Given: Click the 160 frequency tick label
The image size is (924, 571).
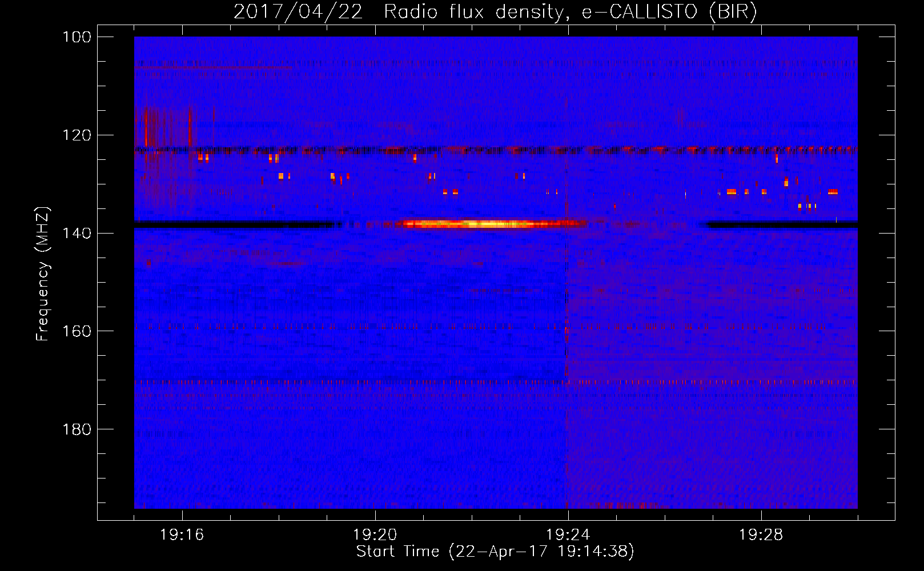Looking at the screenshot, I should tap(77, 331).
